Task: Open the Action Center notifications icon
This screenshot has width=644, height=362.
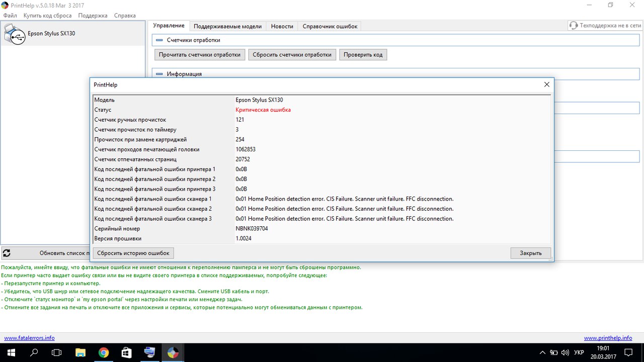Action: (x=628, y=352)
